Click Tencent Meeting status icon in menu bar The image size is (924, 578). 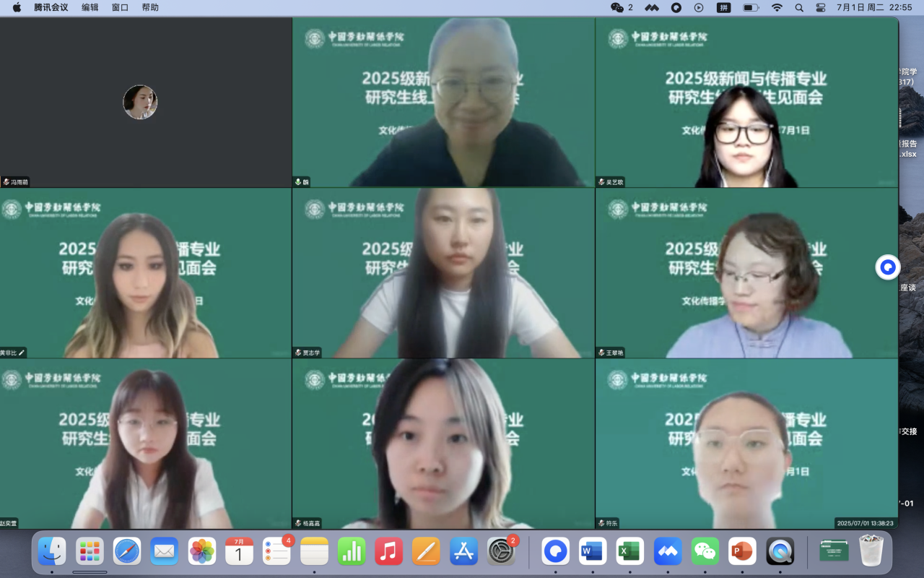click(x=652, y=7)
